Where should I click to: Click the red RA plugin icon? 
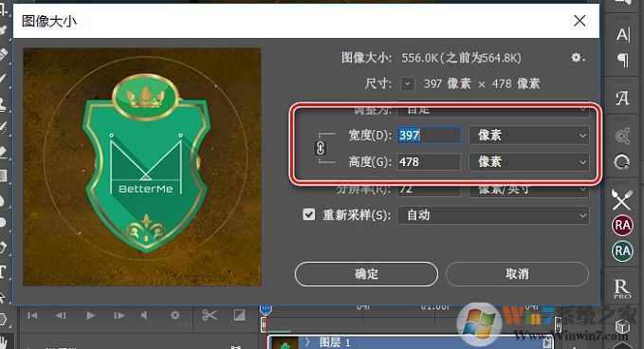point(622,225)
